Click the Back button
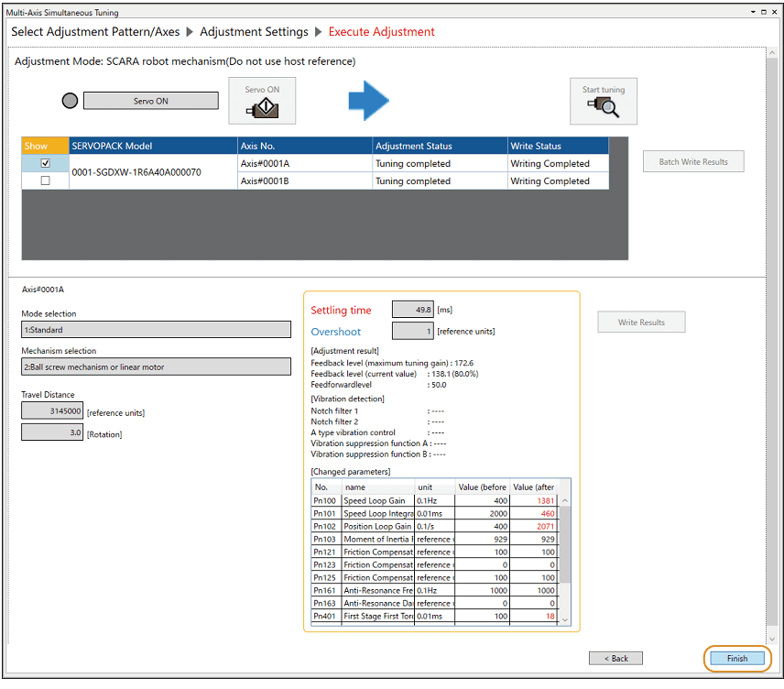The height and width of the screenshot is (689, 784). coord(615,658)
